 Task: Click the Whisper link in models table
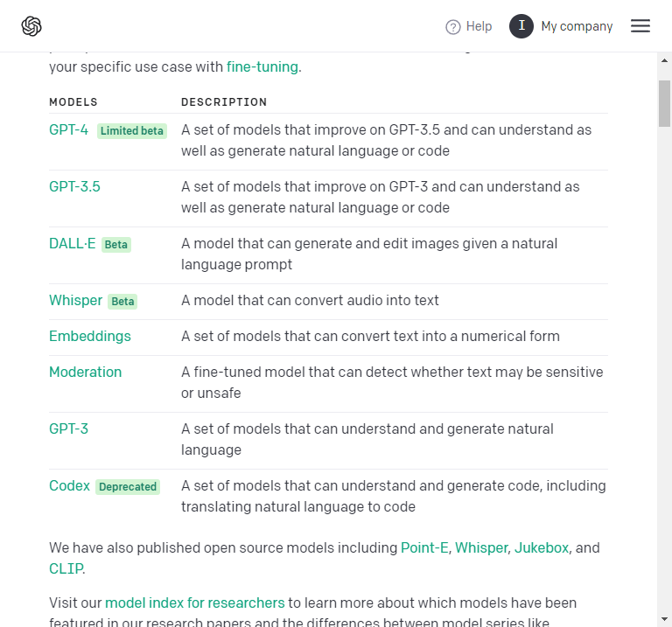tap(75, 301)
